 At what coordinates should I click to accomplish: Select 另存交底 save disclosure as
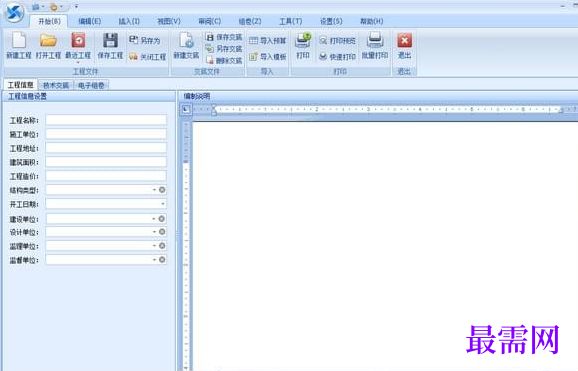pos(224,48)
